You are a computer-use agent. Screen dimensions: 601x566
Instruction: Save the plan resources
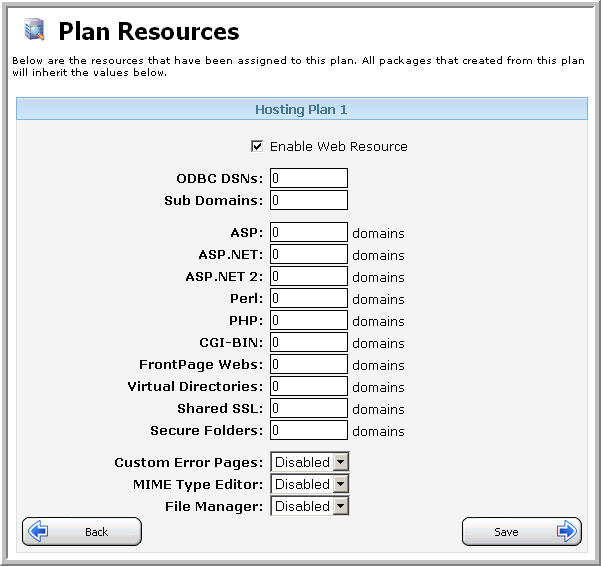tap(522, 532)
